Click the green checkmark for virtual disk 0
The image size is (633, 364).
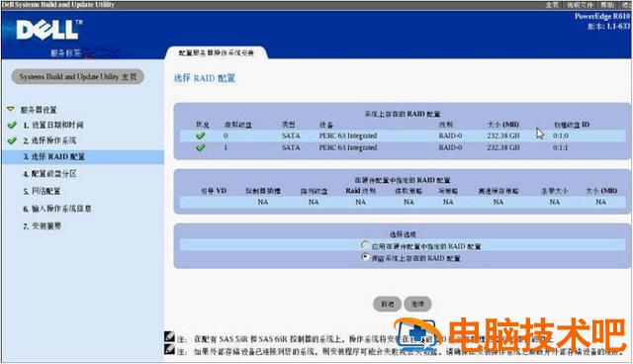200,136
